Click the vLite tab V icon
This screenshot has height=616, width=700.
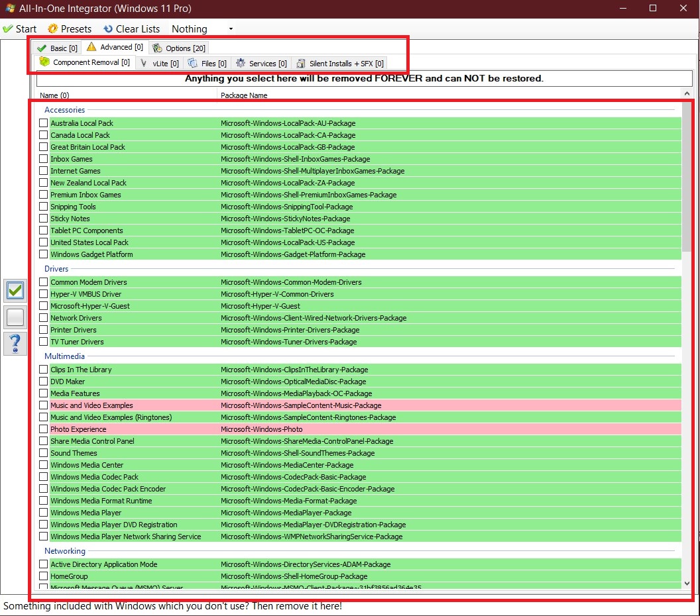(143, 64)
